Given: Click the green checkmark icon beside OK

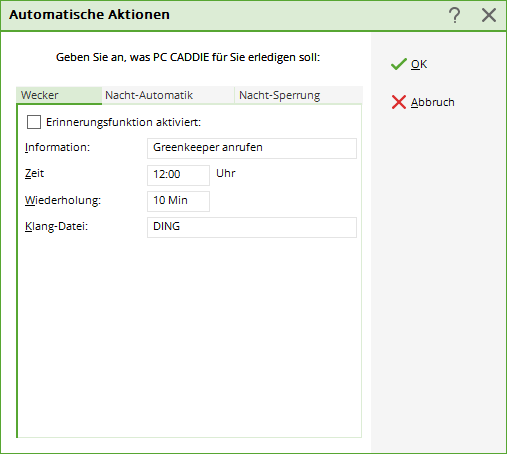Looking at the screenshot, I should pyautogui.click(x=399, y=64).
